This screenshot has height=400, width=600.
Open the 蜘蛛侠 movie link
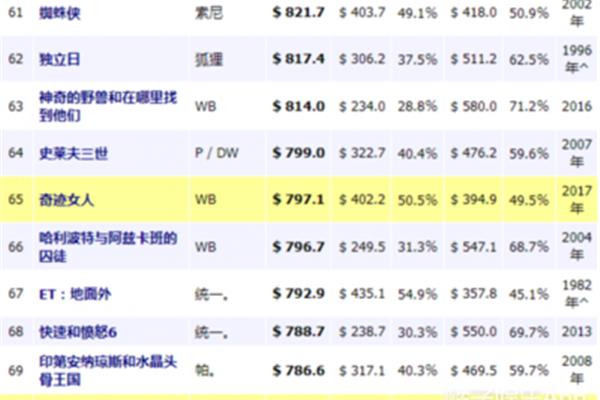click(x=60, y=13)
